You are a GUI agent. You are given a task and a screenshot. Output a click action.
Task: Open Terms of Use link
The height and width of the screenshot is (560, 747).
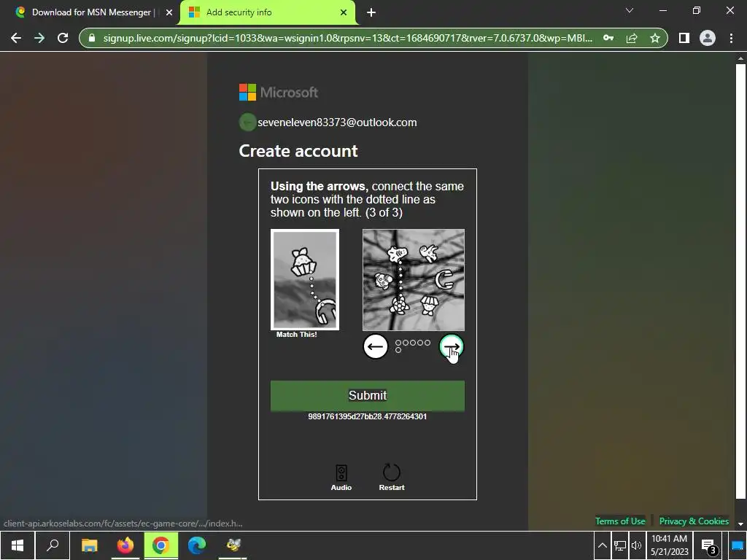pos(620,521)
